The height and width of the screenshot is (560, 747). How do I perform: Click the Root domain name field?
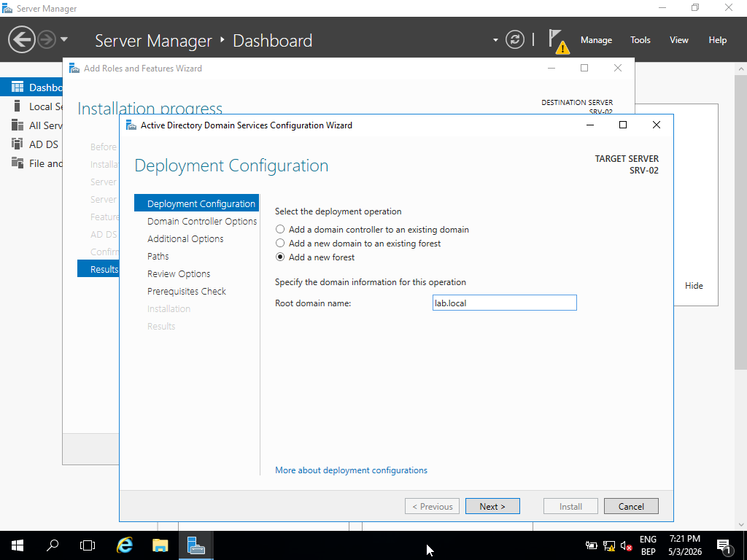pos(505,303)
